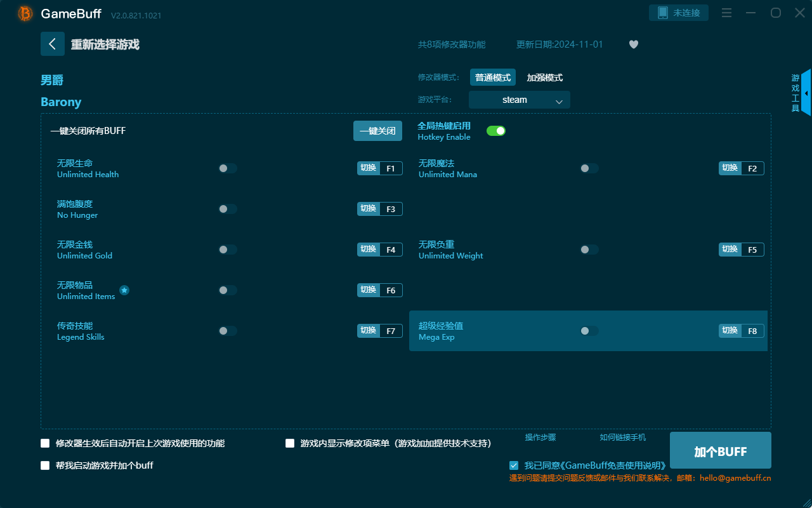Disable the Hotkey Enable switch
Image resolution: width=812 pixels, height=508 pixels.
(x=495, y=130)
